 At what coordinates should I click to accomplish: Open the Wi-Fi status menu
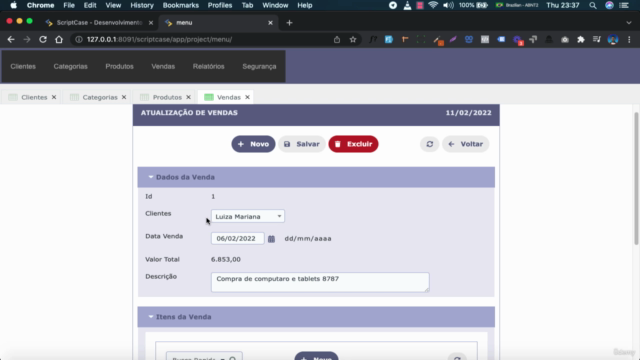pos(433,5)
